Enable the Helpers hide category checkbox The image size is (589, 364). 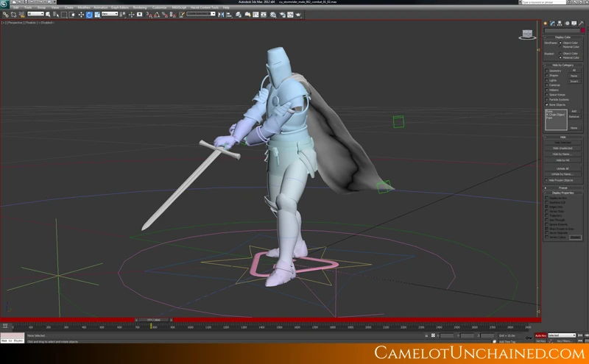[546, 90]
